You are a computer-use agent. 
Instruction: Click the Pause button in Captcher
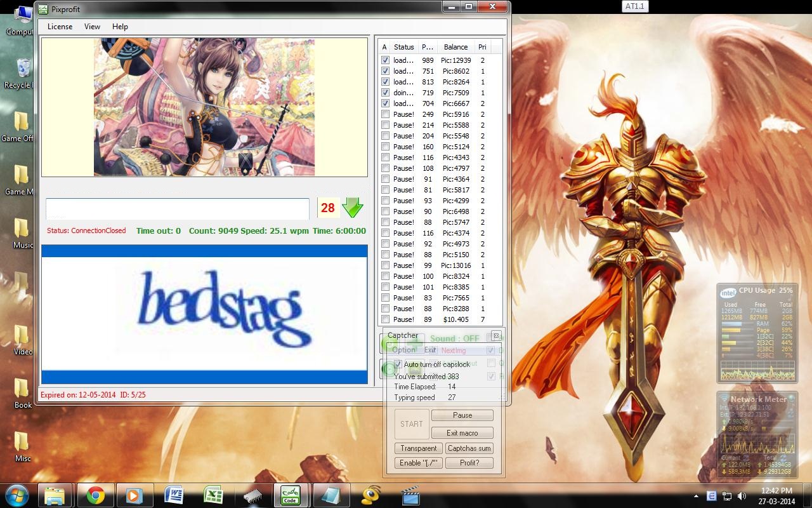pyautogui.click(x=462, y=415)
